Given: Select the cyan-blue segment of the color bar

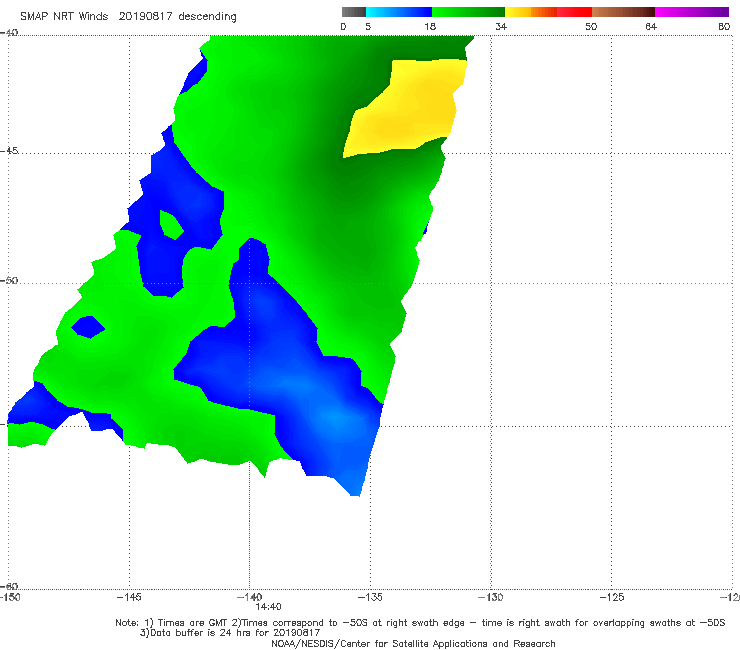Looking at the screenshot, I should click(399, 12).
